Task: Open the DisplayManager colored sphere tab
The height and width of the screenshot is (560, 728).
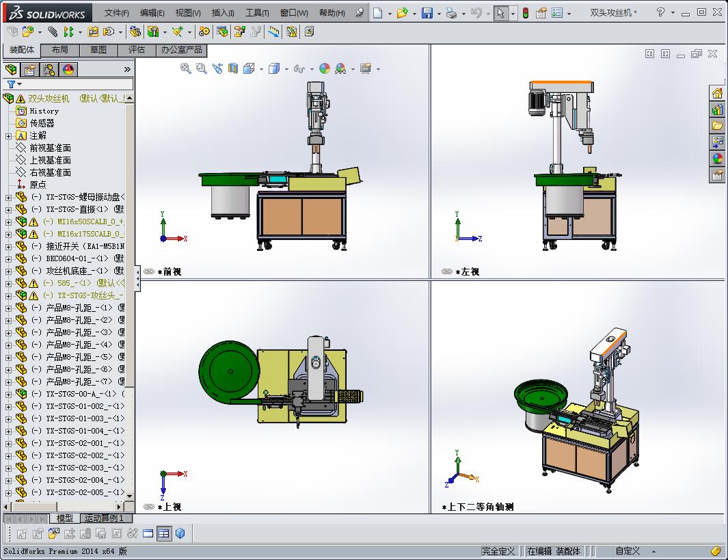Action: 68,70
